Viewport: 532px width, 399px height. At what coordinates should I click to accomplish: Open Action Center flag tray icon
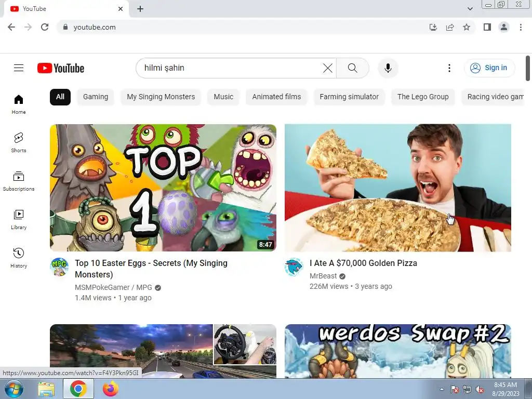pyautogui.click(x=454, y=390)
